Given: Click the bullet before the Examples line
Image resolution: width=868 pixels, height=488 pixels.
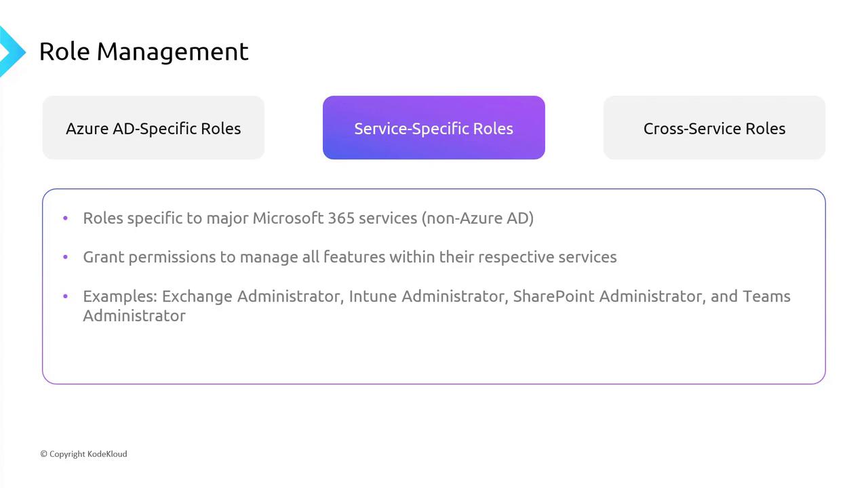Looking at the screenshot, I should pyautogui.click(x=65, y=296).
